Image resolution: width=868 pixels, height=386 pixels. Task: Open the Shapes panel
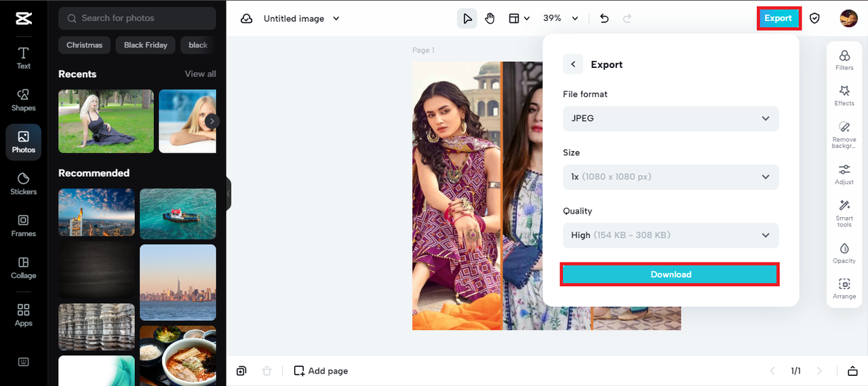click(24, 100)
